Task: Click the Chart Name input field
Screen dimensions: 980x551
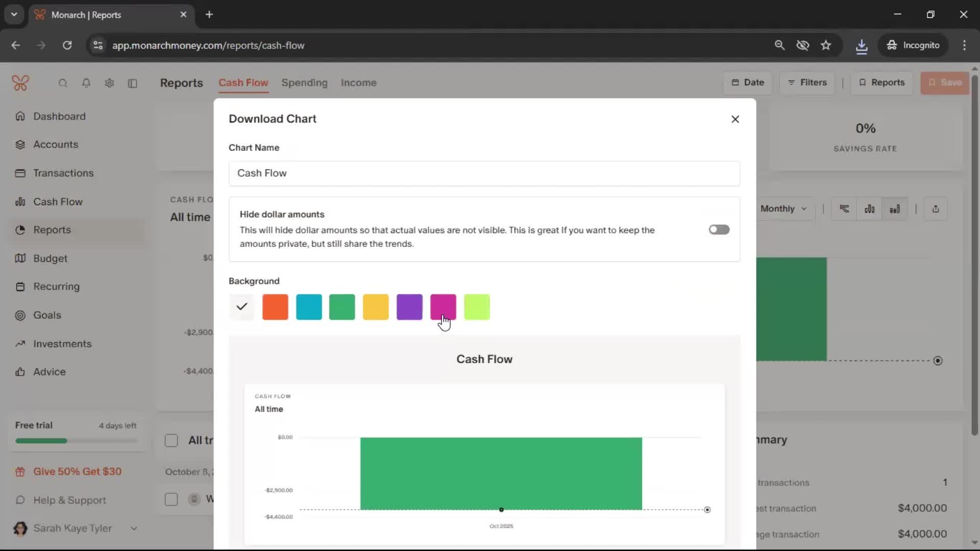Action: (484, 173)
